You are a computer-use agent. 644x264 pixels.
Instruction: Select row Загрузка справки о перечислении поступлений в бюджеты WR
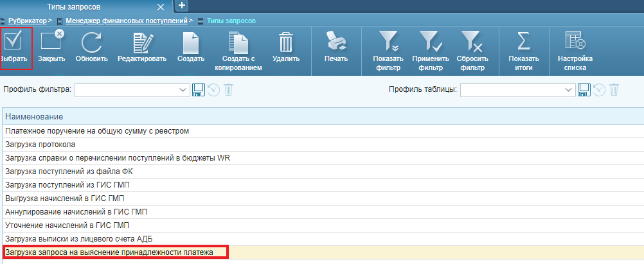(322, 158)
